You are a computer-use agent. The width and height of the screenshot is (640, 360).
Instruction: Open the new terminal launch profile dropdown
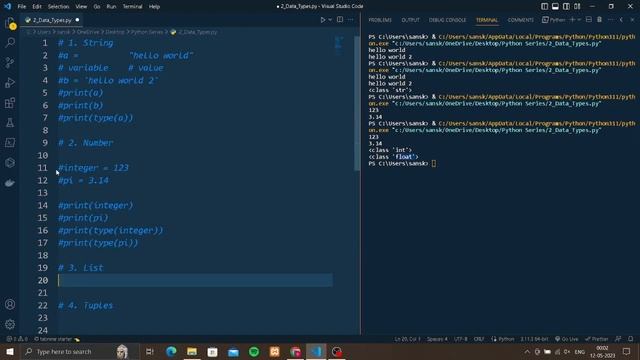pyautogui.click(x=579, y=20)
